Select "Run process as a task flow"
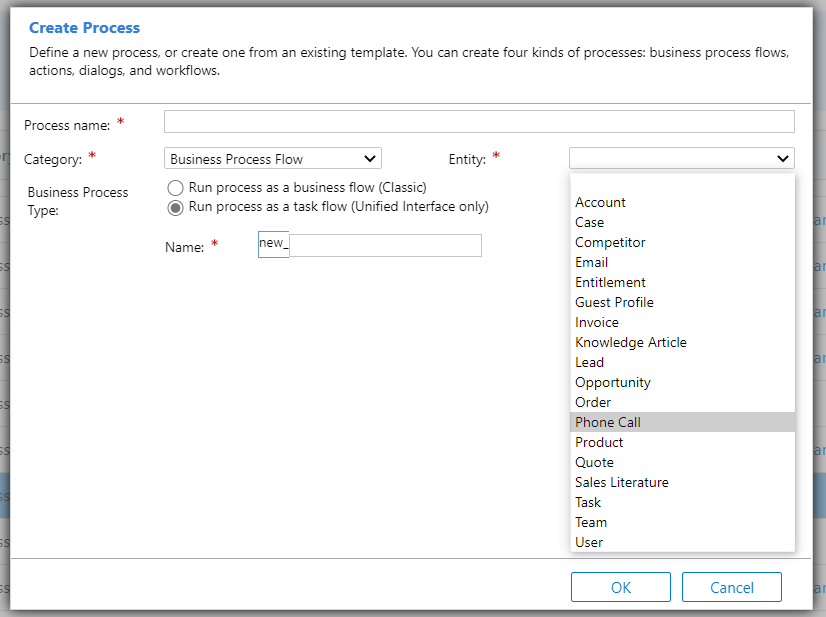The height and width of the screenshot is (617, 826). (175, 208)
